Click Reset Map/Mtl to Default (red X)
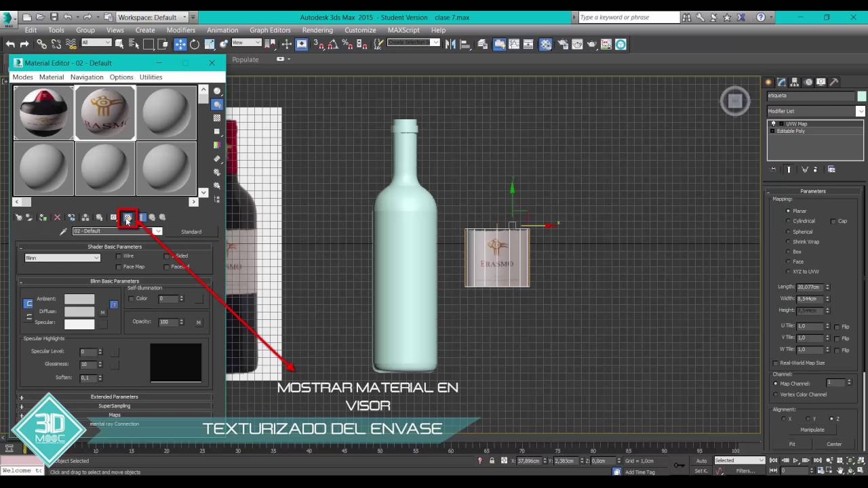The width and height of the screenshot is (868, 488). pos(57,218)
